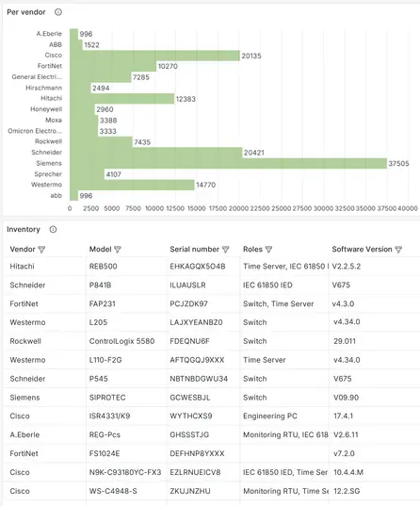
Task: Click the Siemens SIPROTEC model cell
Action: 107,398
